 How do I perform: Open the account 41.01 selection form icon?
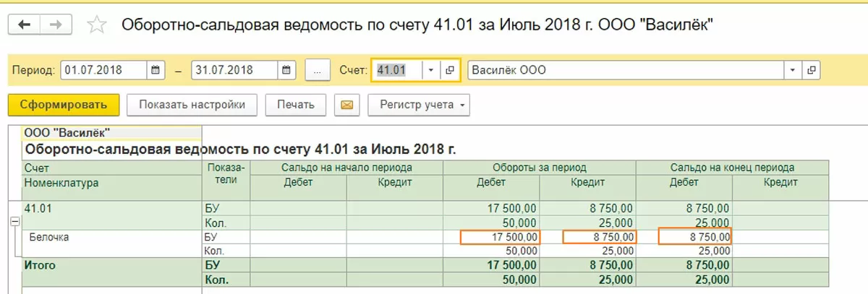(x=450, y=71)
